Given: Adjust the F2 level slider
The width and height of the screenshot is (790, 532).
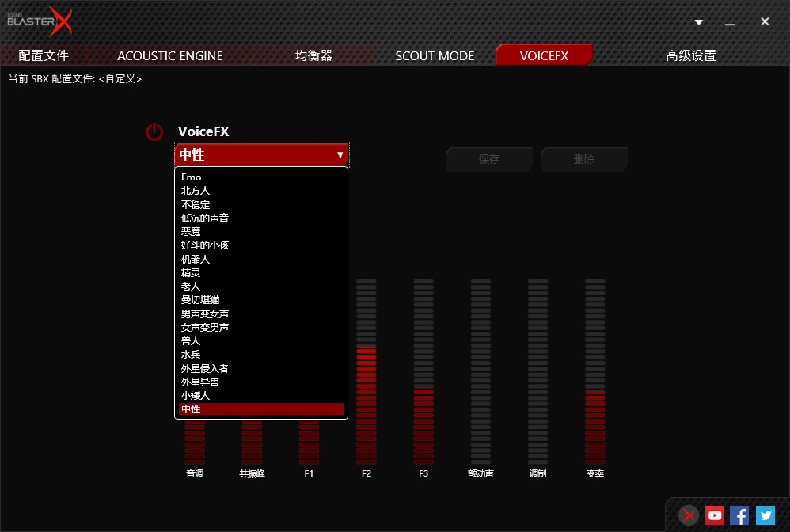Looking at the screenshot, I should coord(367,370).
